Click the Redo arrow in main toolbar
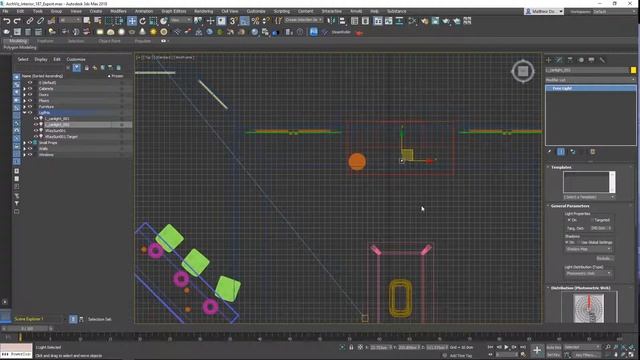640x360 pixels. pyautogui.click(x=18, y=21)
